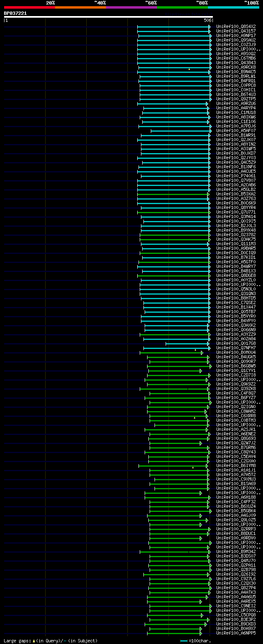Select the UniRef100_A2SJK1 label
This screenshot has width=263, height=644.
point(236,429)
